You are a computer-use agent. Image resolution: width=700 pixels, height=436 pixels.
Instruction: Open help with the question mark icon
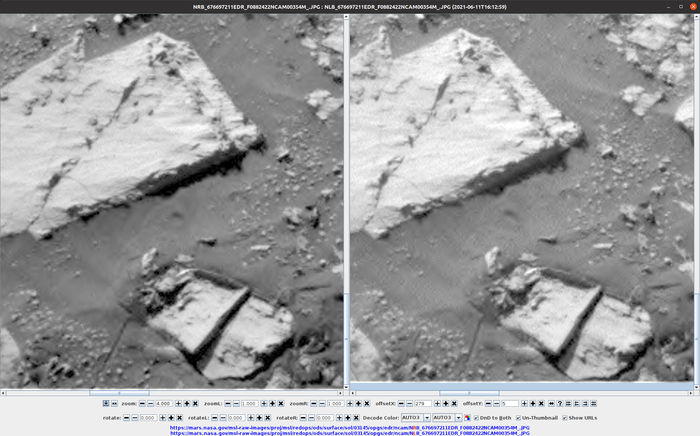[x=560, y=403]
